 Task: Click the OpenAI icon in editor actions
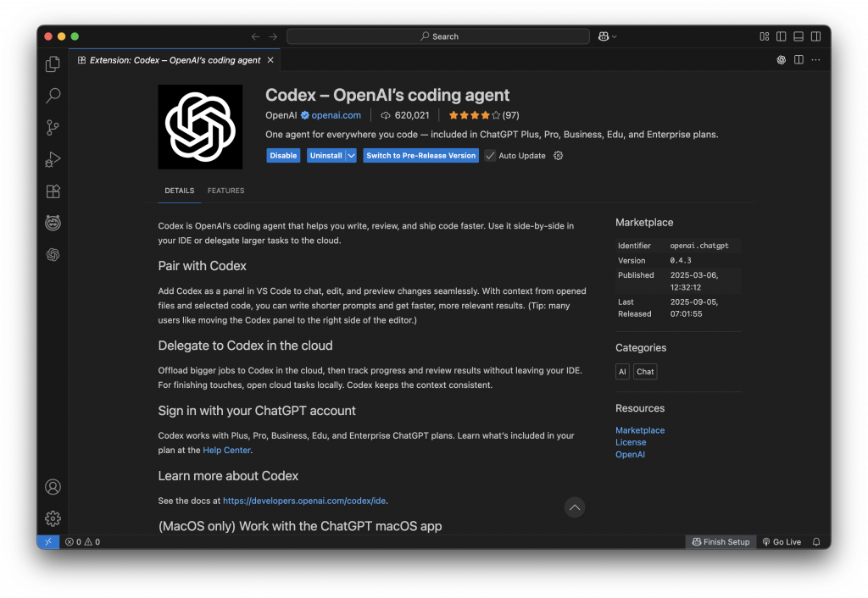click(x=781, y=60)
